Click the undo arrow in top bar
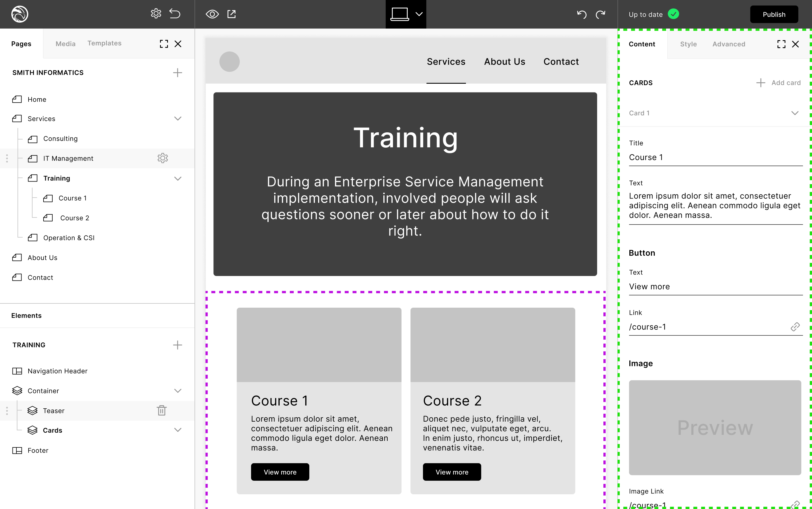This screenshot has width=812, height=509. 582,14
